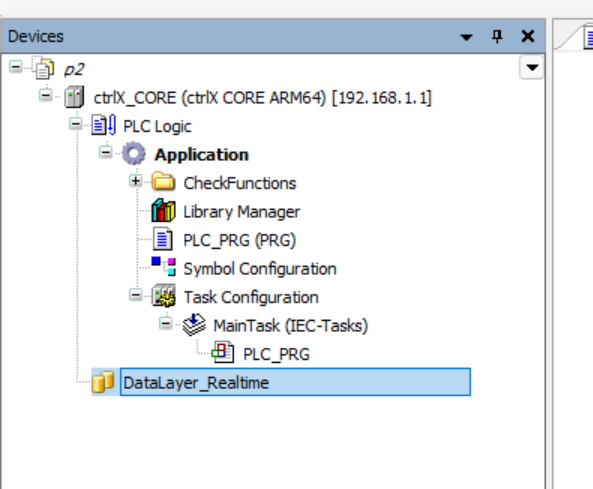Collapse the Application tree node

106,152
